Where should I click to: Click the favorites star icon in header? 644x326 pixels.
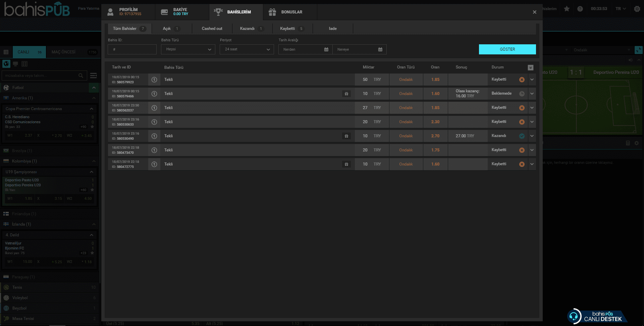coord(567,9)
